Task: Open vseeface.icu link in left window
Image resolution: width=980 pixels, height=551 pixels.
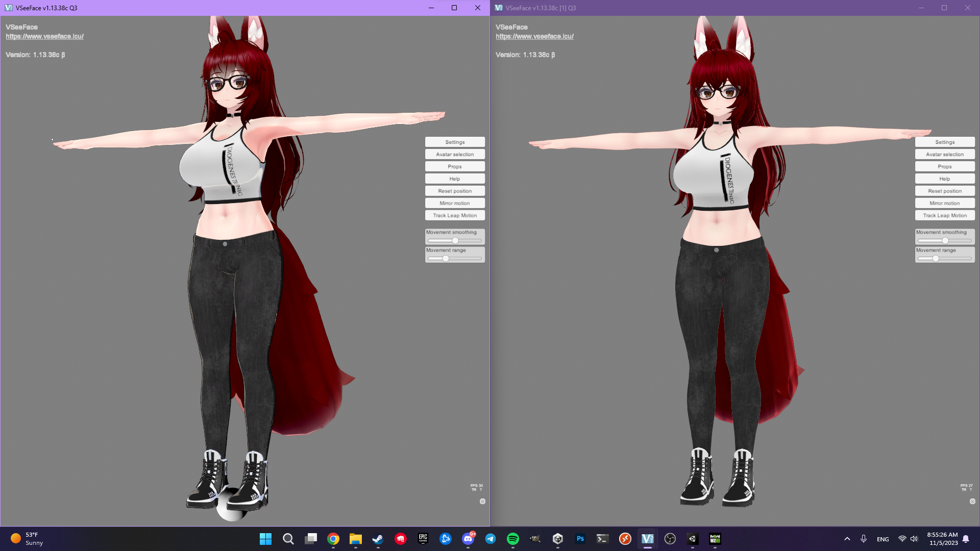Action: click(45, 36)
